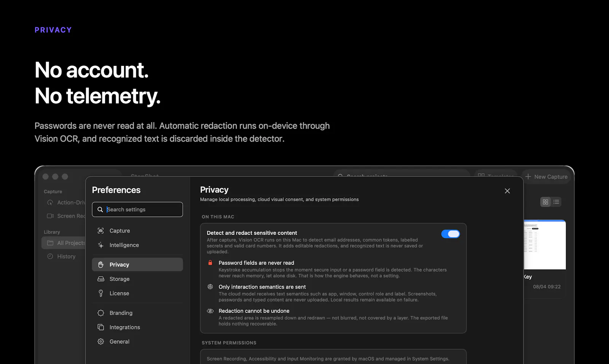This screenshot has width=609, height=364.
Task: Click the Integrations stacked squares icon
Action: coord(101,327)
